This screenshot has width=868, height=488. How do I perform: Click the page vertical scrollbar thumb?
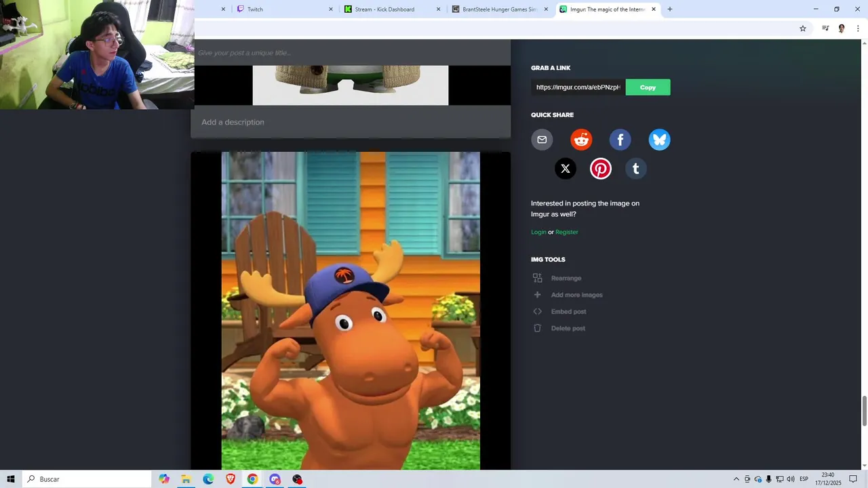pyautogui.click(x=864, y=411)
